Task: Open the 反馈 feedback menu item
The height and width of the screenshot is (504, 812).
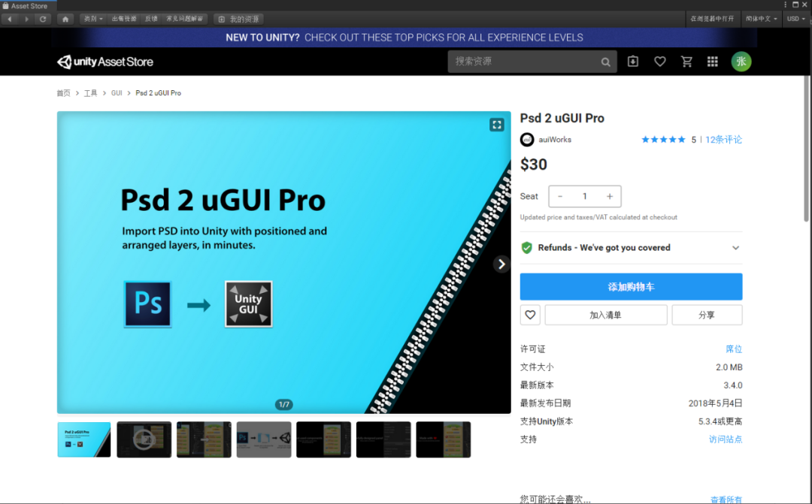Action: pyautogui.click(x=151, y=19)
